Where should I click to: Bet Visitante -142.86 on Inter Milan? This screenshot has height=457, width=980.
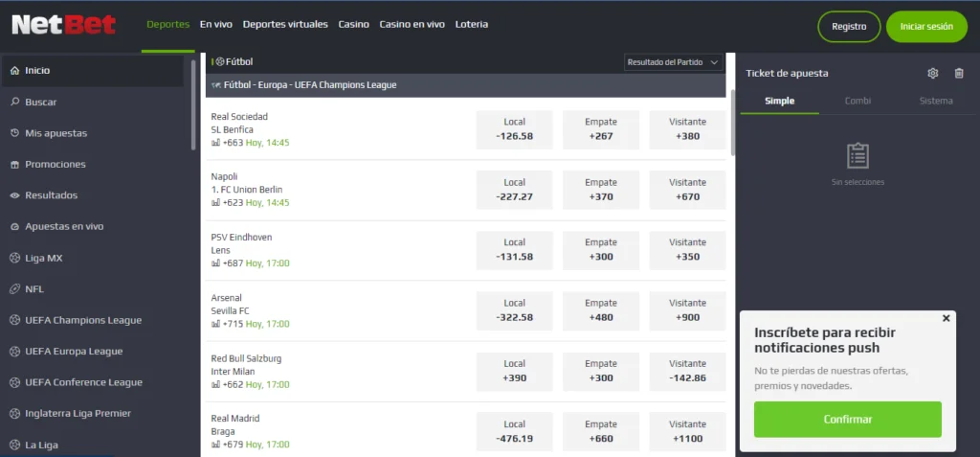point(687,372)
